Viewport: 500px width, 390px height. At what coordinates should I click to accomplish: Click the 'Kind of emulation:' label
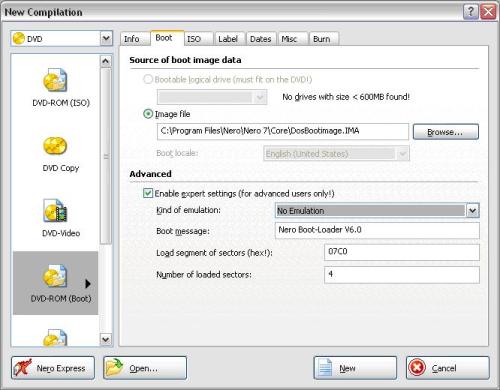click(188, 210)
